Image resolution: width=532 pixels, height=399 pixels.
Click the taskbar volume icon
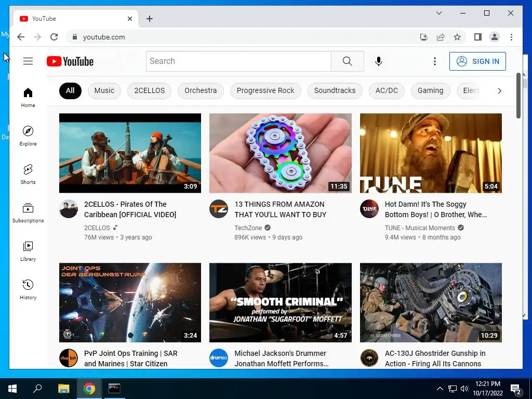(464, 389)
